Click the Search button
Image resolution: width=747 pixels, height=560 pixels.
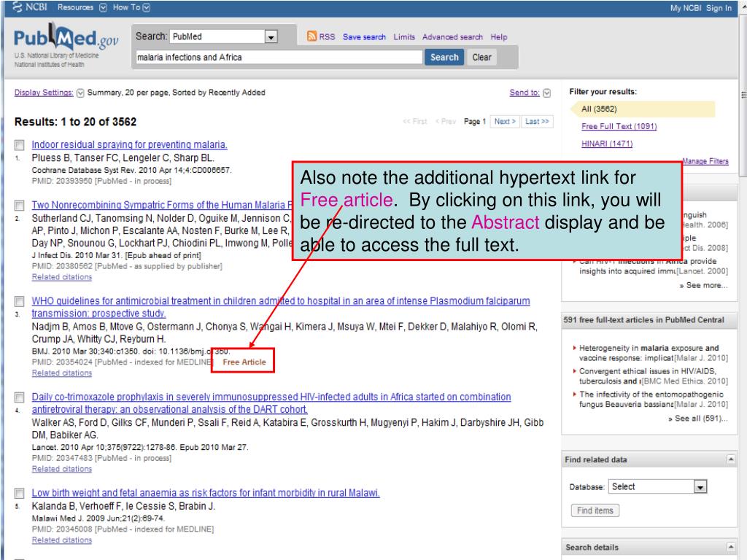[x=444, y=57]
